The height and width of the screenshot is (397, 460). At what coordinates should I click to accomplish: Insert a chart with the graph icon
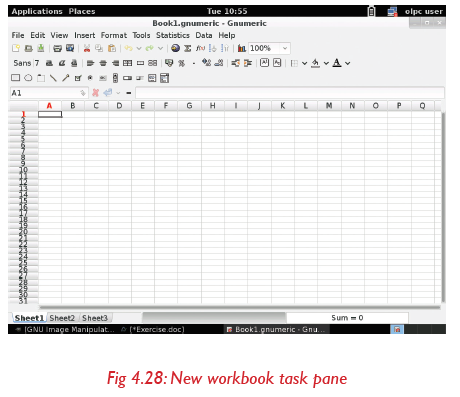[x=242, y=48]
